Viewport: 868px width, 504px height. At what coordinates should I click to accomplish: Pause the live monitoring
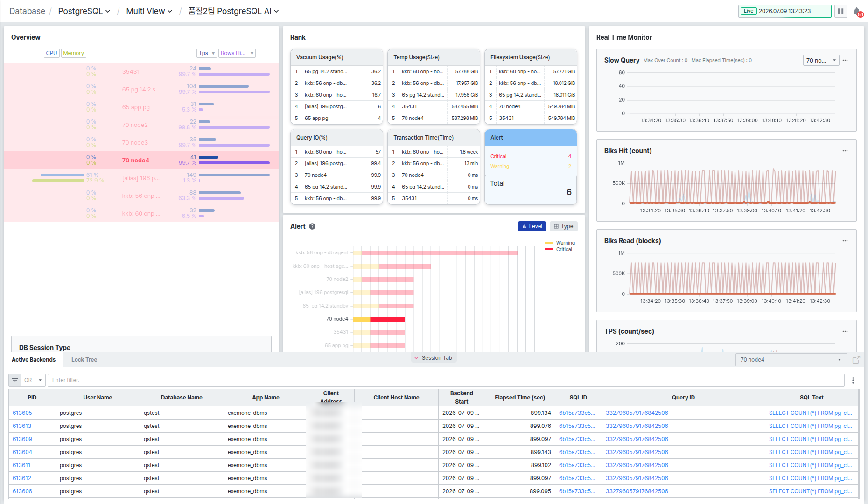pos(840,11)
